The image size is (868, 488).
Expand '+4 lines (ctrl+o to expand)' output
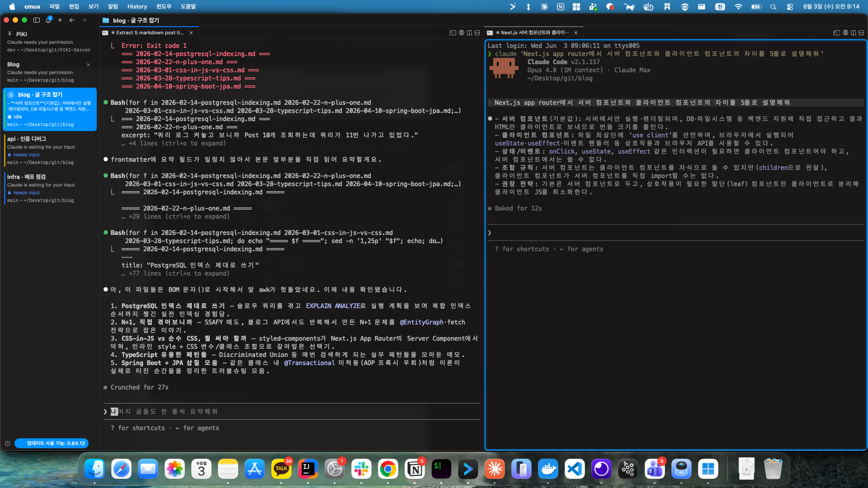point(174,143)
